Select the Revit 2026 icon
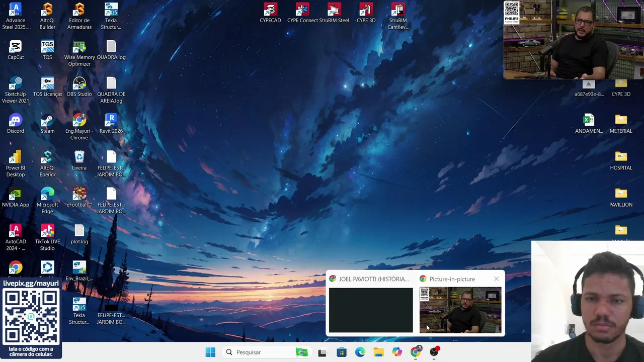 [111, 124]
